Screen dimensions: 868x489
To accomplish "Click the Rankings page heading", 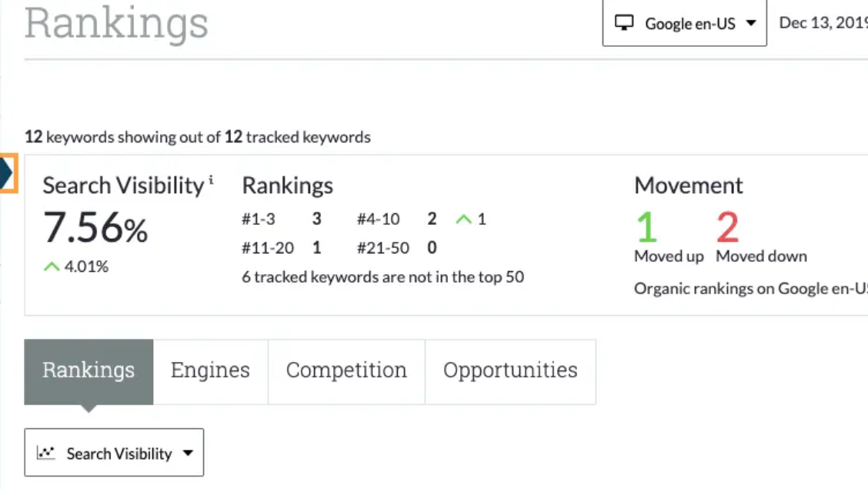I will pos(116,22).
